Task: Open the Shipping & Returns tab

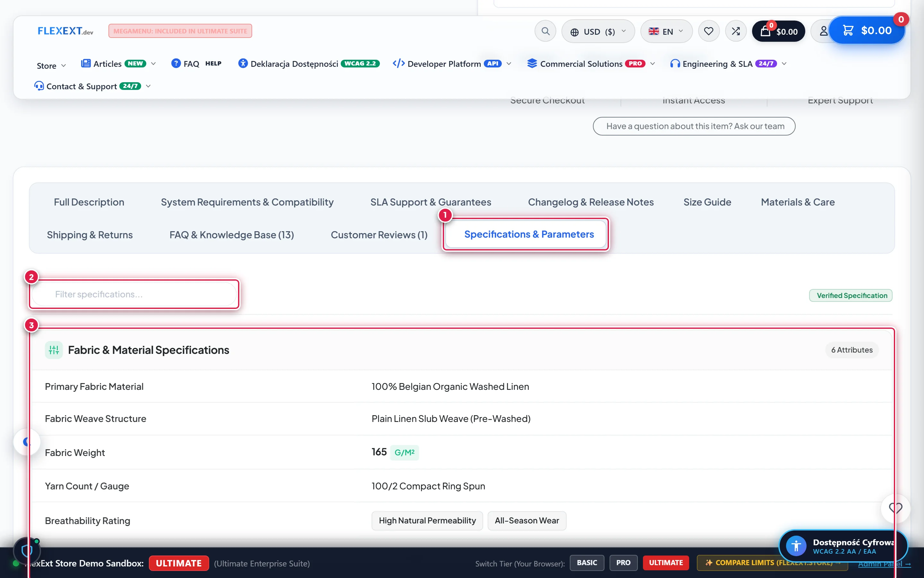Action: click(x=90, y=235)
